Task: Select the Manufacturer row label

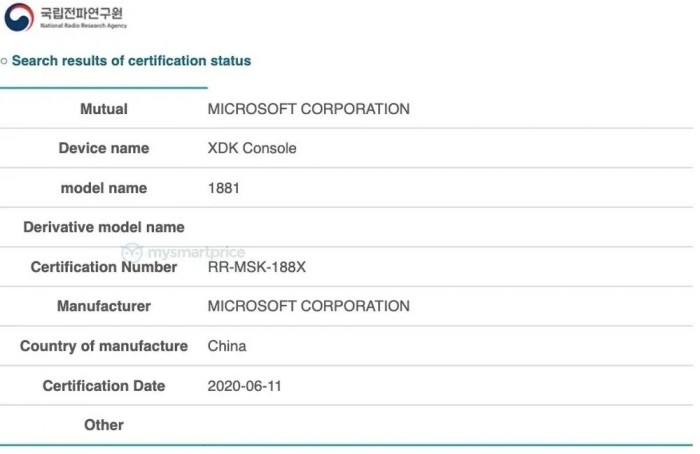Action: [104, 306]
